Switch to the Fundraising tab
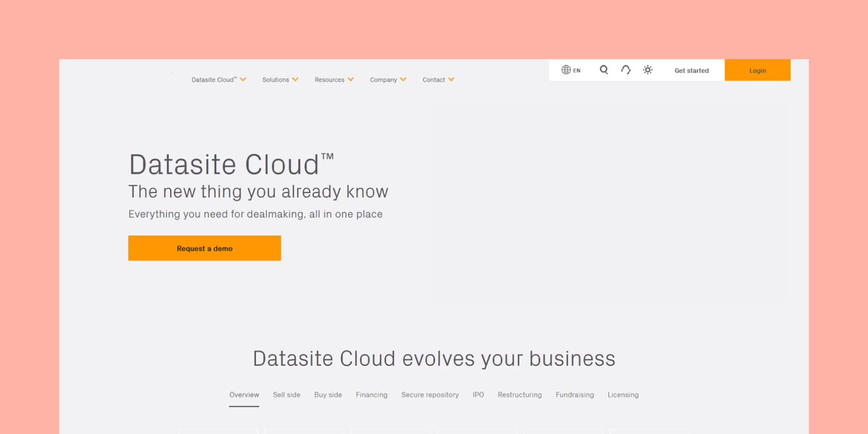 coord(575,394)
